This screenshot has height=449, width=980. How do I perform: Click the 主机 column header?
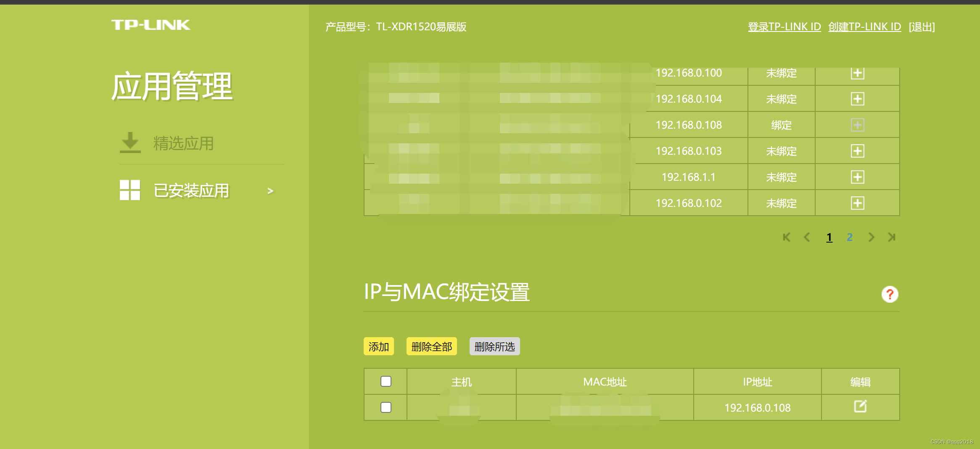pos(462,382)
